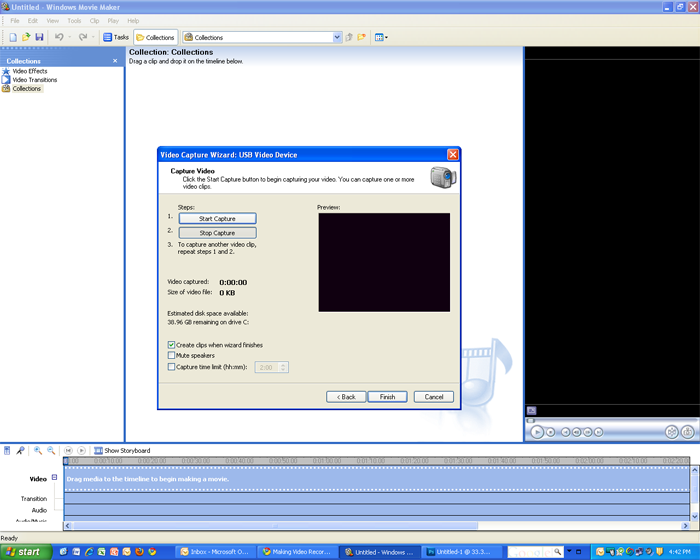Viewport: 700px width, 560px height.
Task: Click the Set Audio Levels icon
Action: pos(7,451)
